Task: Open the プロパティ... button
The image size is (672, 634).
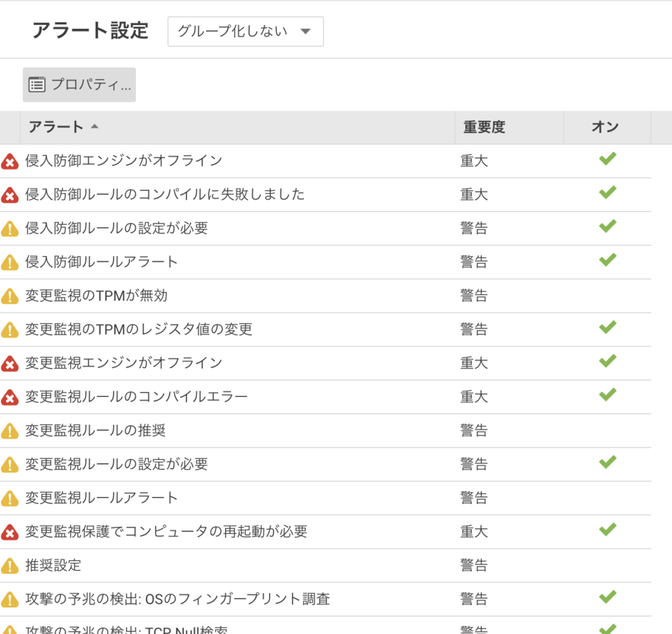Action: 79,85
